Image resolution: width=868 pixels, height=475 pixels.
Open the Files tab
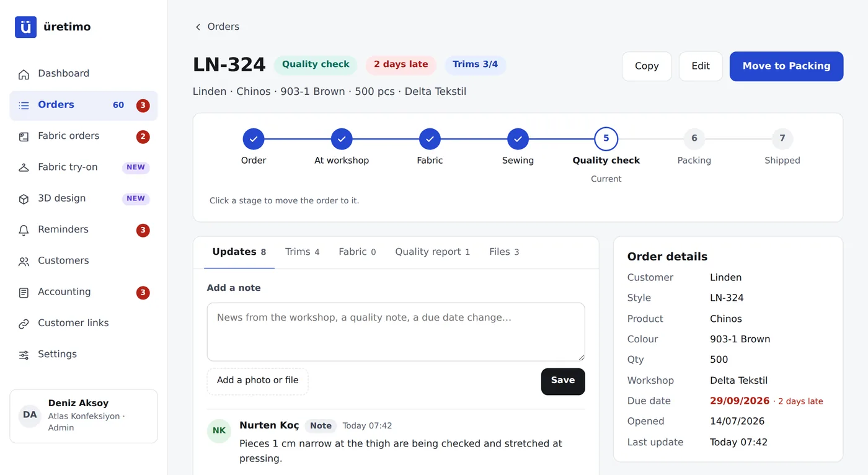coord(504,252)
